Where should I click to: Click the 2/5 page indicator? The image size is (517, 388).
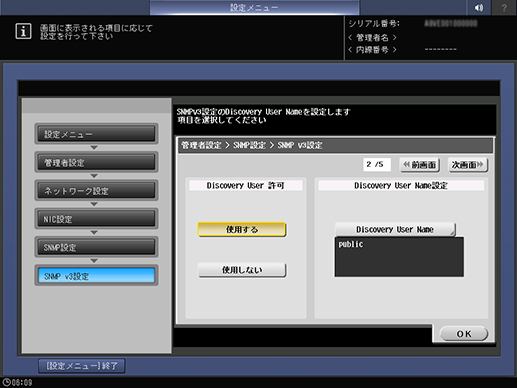377,164
